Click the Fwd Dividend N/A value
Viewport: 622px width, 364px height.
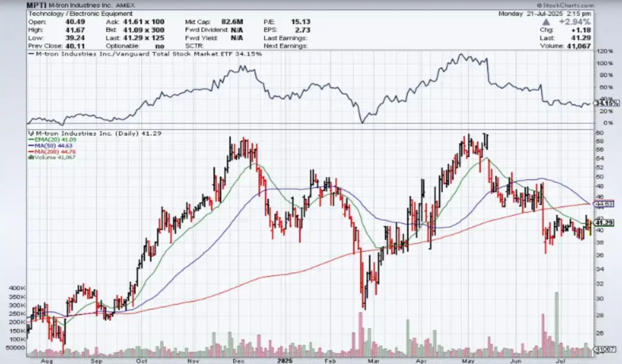tap(237, 30)
